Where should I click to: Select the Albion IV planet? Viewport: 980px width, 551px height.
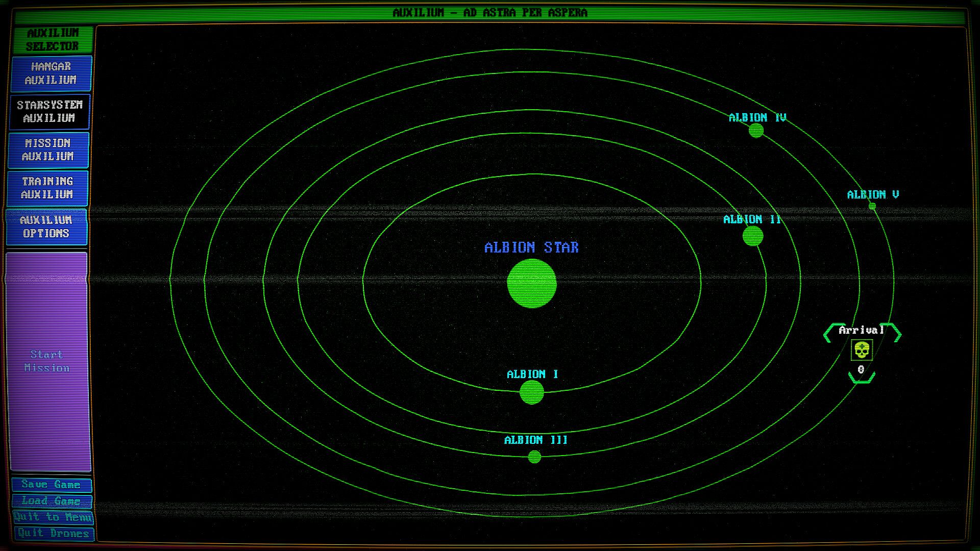point(756,131)
